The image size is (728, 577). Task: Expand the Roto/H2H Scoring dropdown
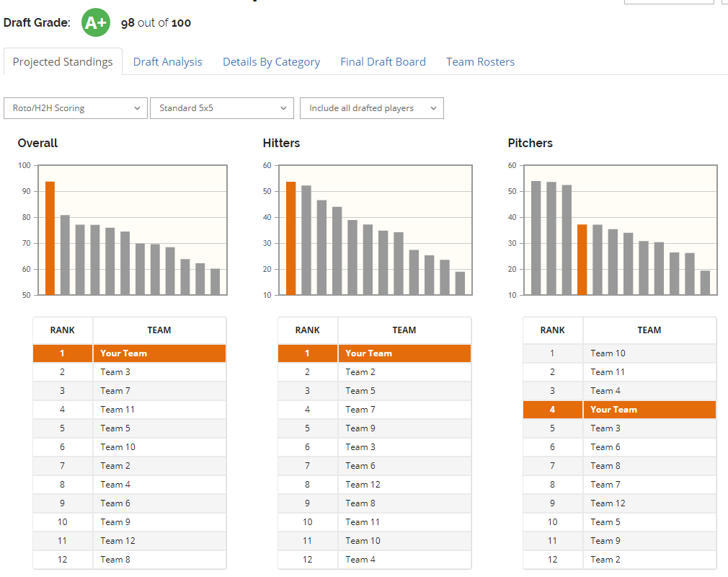tap(76, 108)
